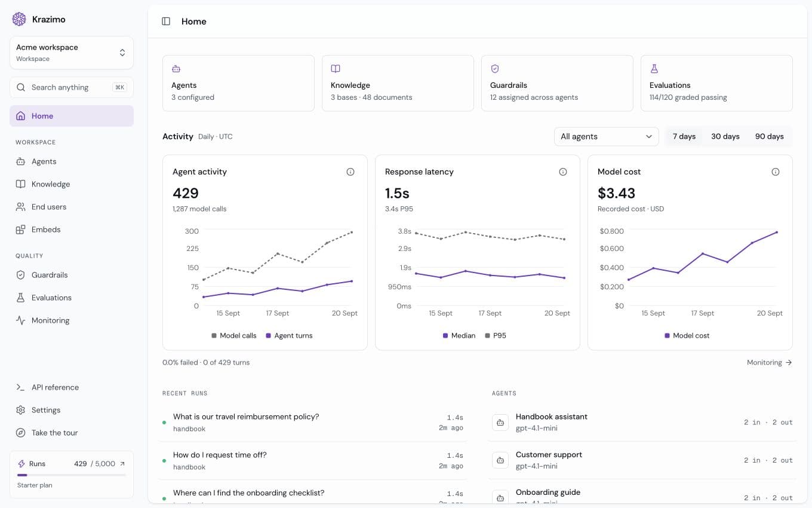Toggle the Model calls legend series
812x508 pixels.
coord(234,336)
